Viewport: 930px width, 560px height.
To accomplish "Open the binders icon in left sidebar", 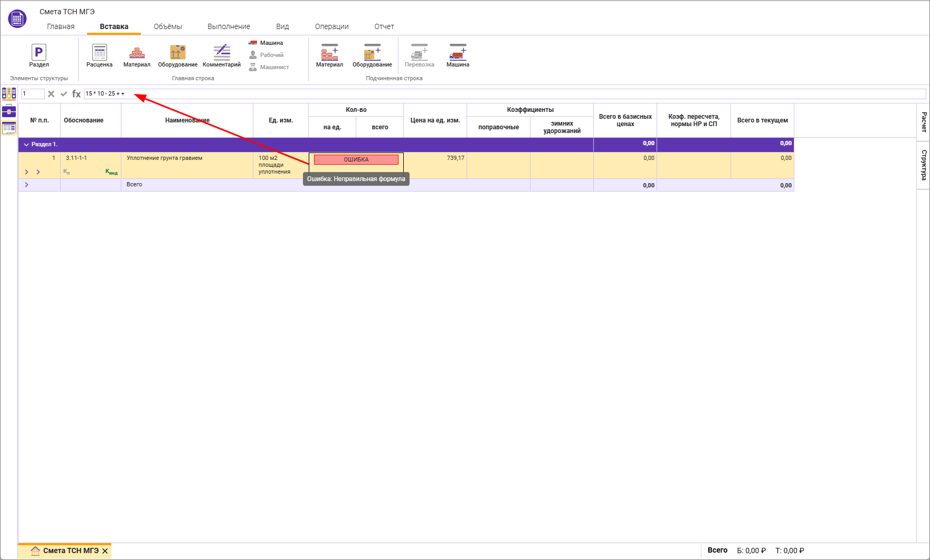I will click(9, 93).
